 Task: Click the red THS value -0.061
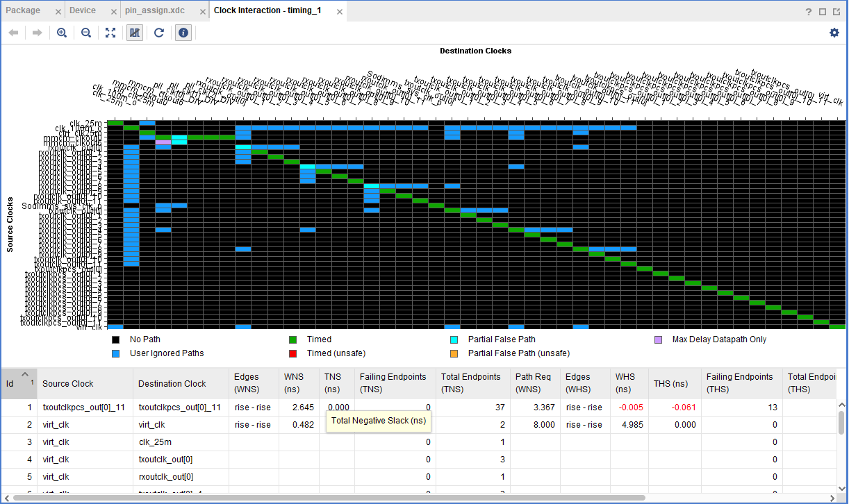(684, 408)
